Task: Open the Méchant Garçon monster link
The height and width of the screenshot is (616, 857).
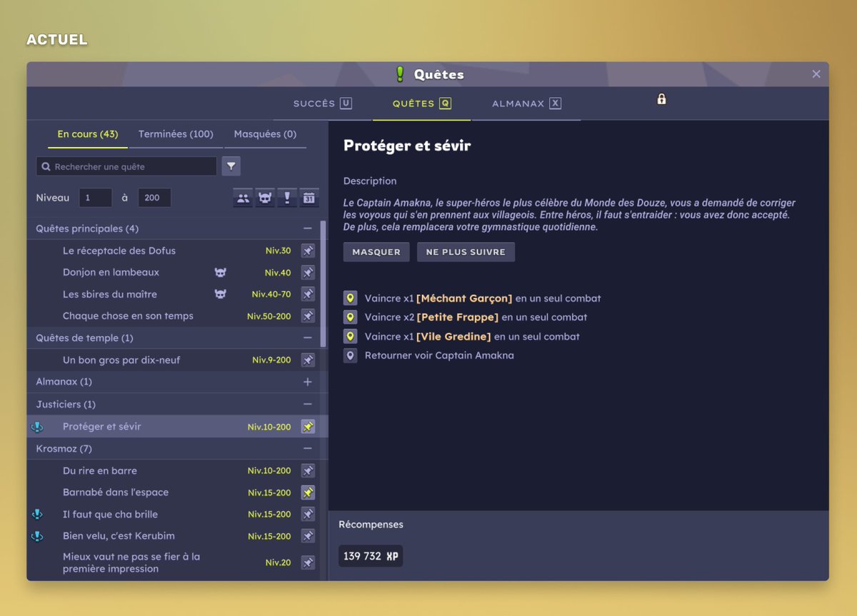Action: [x=464, y=298]
